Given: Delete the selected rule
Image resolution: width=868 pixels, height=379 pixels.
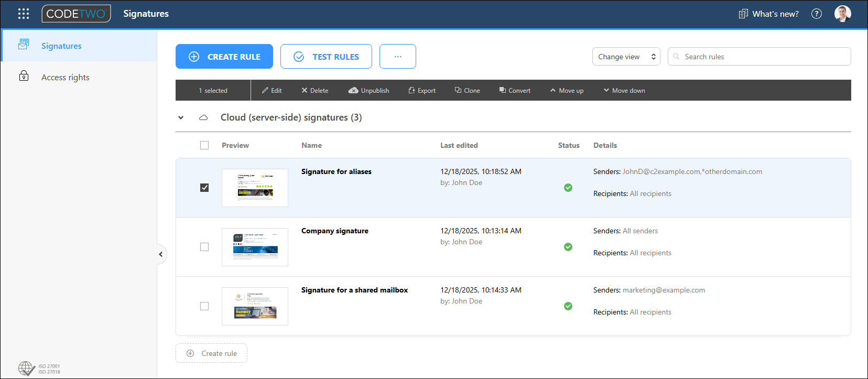Looking at the screenshot, I should click(315, 90).
